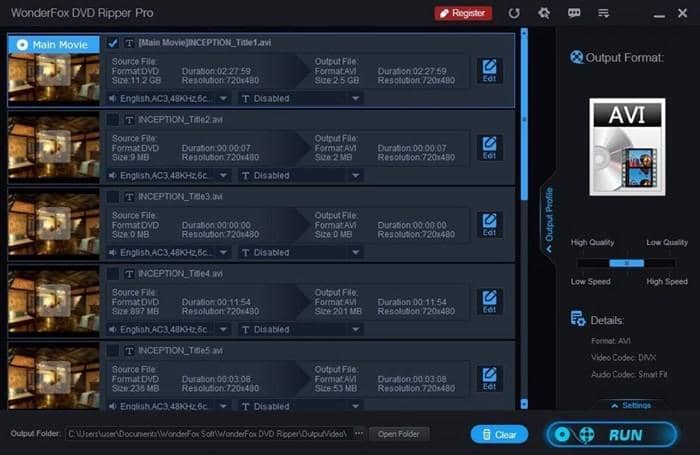Click the speaker icon in Title3 row
Screen dimensions: 700x455
pyautogui.click(x=112, y=252)
